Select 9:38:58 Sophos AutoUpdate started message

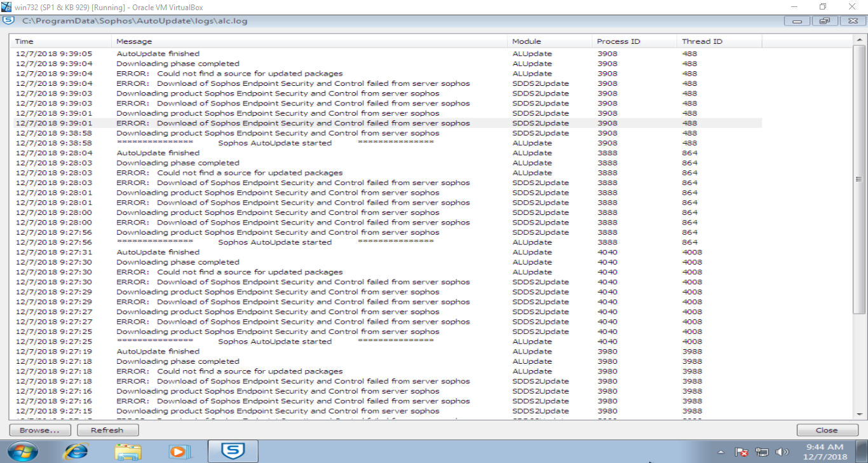point(275,143)
